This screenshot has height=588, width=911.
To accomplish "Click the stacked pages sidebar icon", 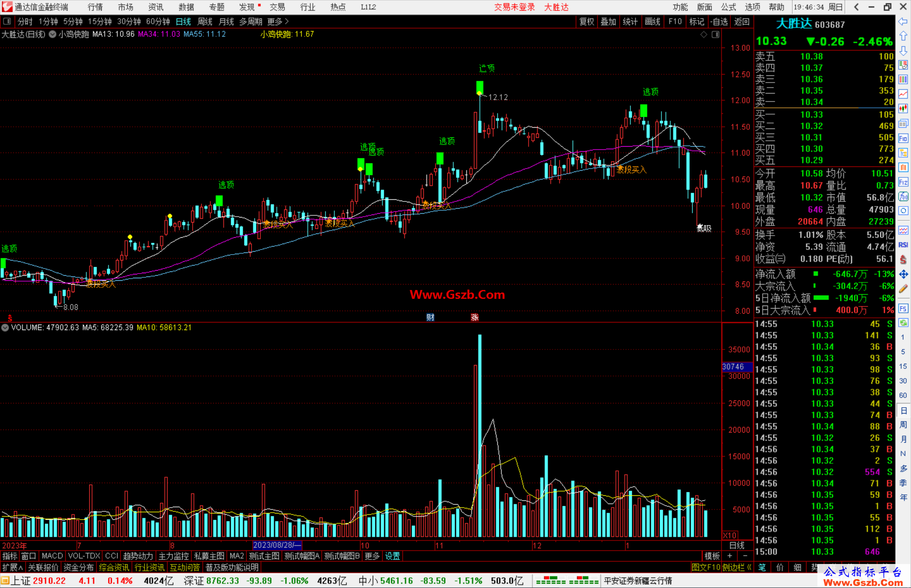I will tap(903, 124).
